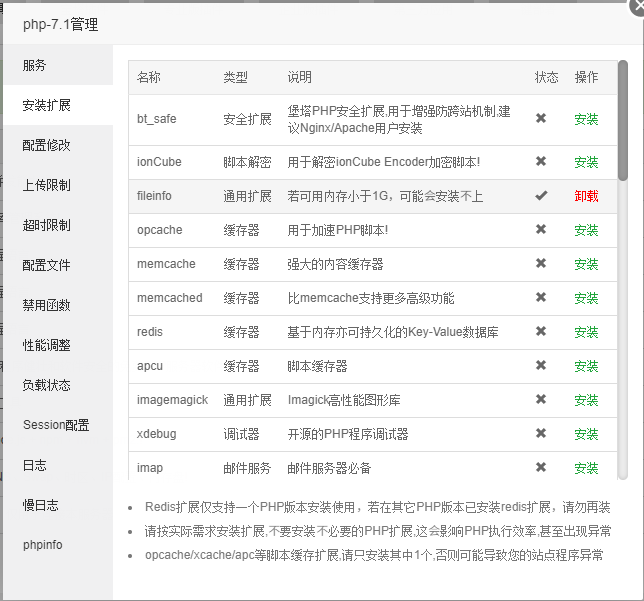The height and width of the screenshot is (601, 644).
Task: Open the 服务 tab in sidebar
Action: tap(35, 65)
